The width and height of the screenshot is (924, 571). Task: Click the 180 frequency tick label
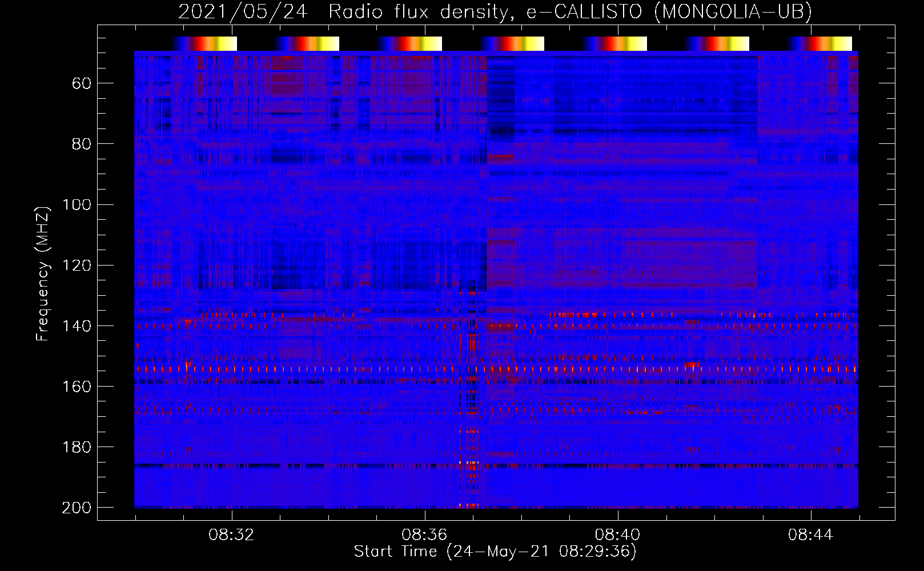tap(77, 447)
